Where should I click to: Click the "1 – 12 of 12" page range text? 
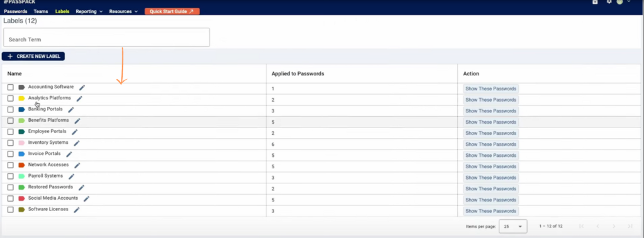[x=551, y=226]
